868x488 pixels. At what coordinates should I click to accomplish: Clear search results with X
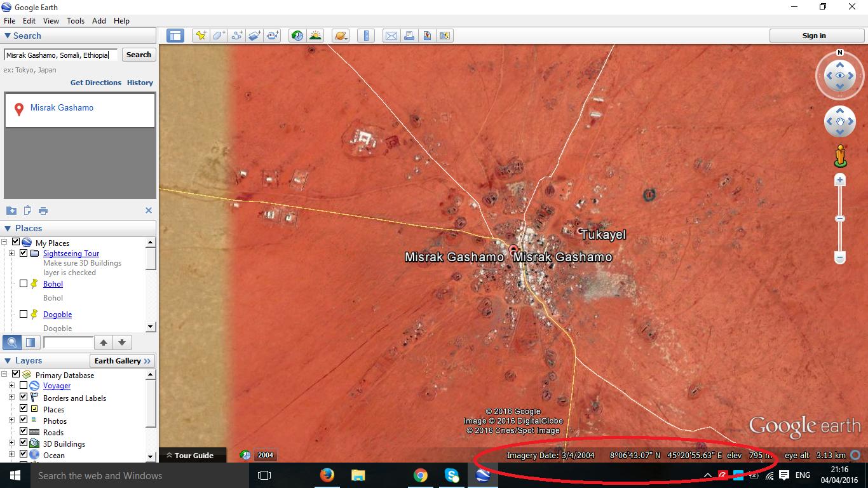149,210
